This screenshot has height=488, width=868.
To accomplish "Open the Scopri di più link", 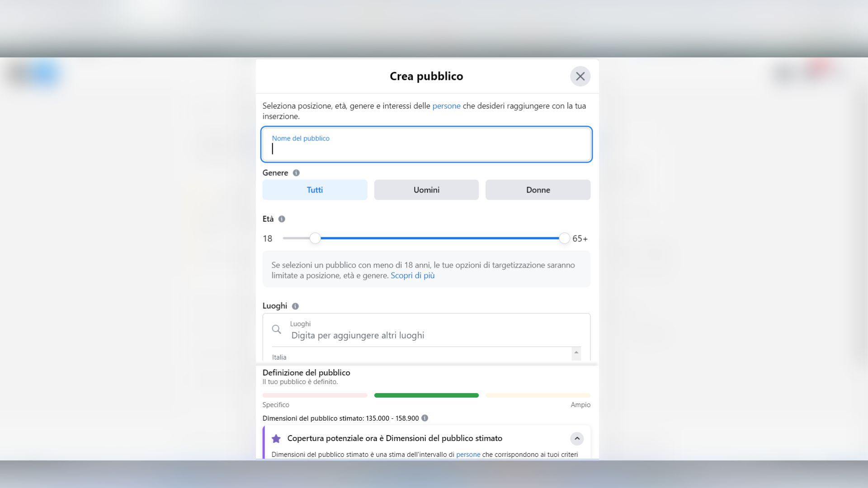I will point(412,275).
